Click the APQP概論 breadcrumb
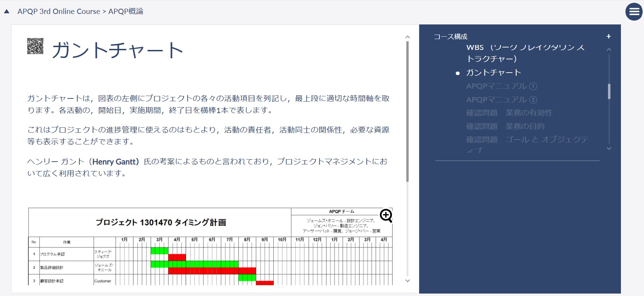The width and height of the screenshot is (644, 296). (x=126, y=12)
